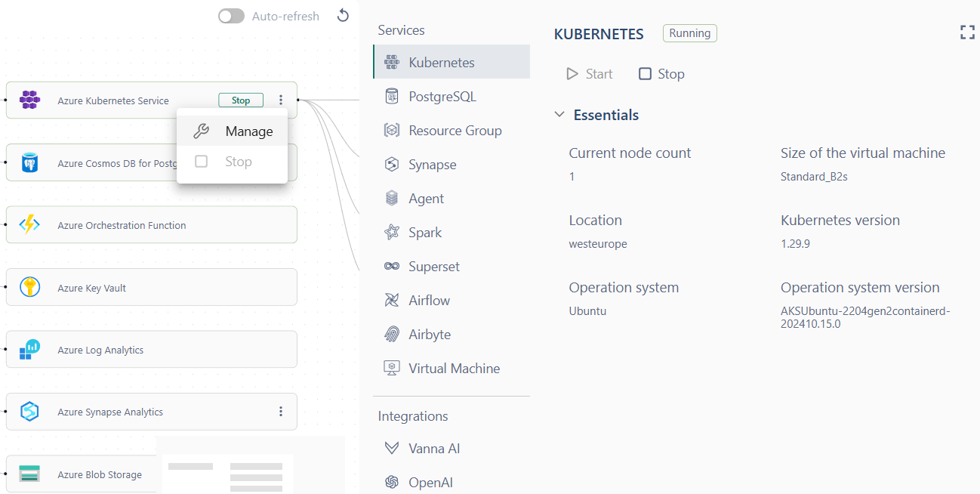Click the Kubernetes icon in Services list
This screenshot has height=494, width=980.
pyautogui.click(x=392, y=62)
